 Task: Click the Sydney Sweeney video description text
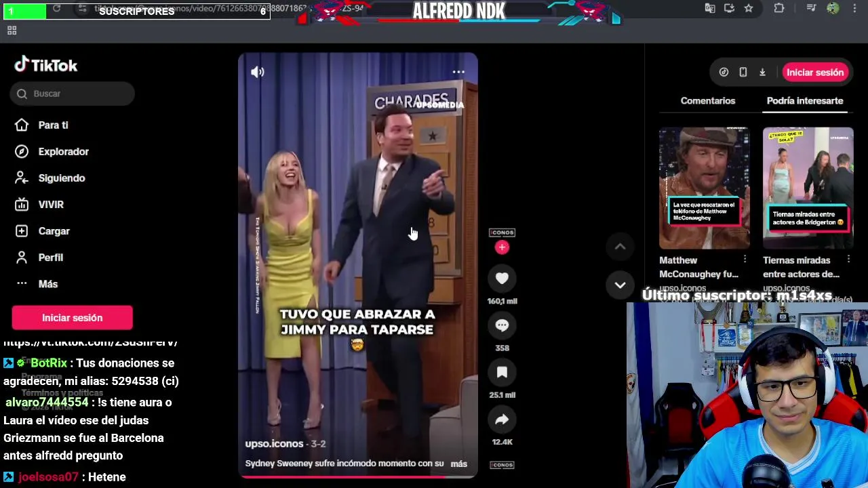pyautogui.click(x=344, y=464)
